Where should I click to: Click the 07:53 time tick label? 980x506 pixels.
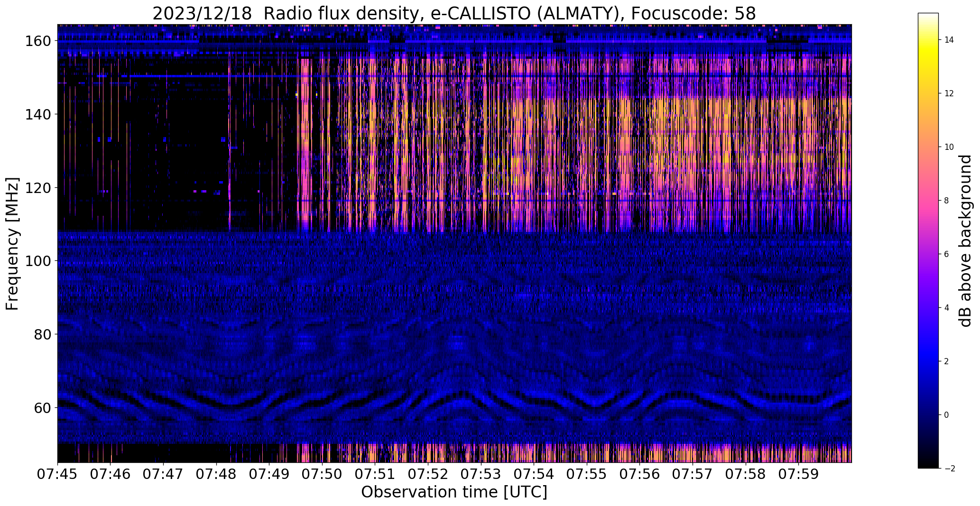481,474
